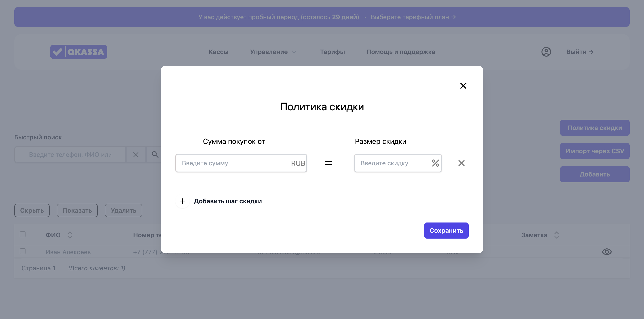Viewport: 644px width, 319px height.
Task: Click the user profile icon
Action: pos(546,52)
